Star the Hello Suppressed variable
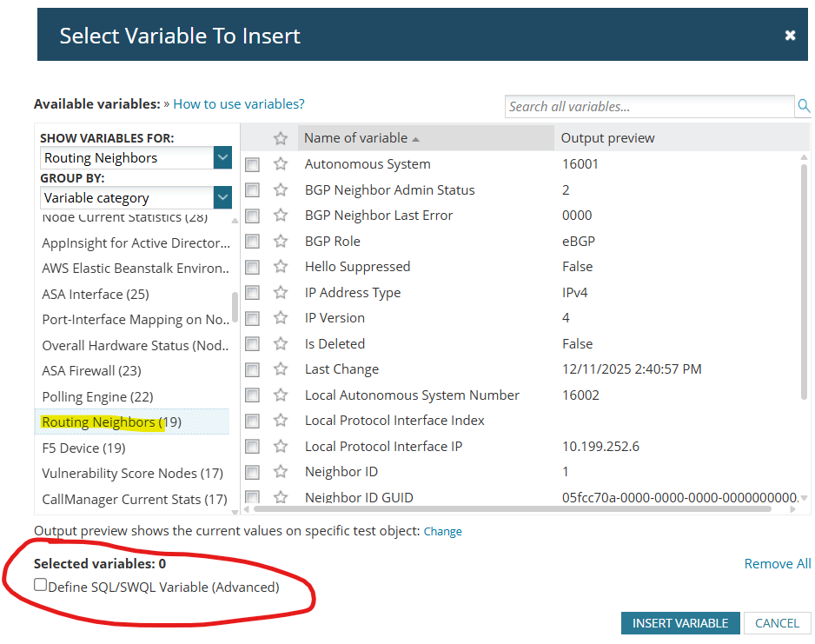Image resolution: width=815 pixels, height=644 pixels. (x=281, y=267)
